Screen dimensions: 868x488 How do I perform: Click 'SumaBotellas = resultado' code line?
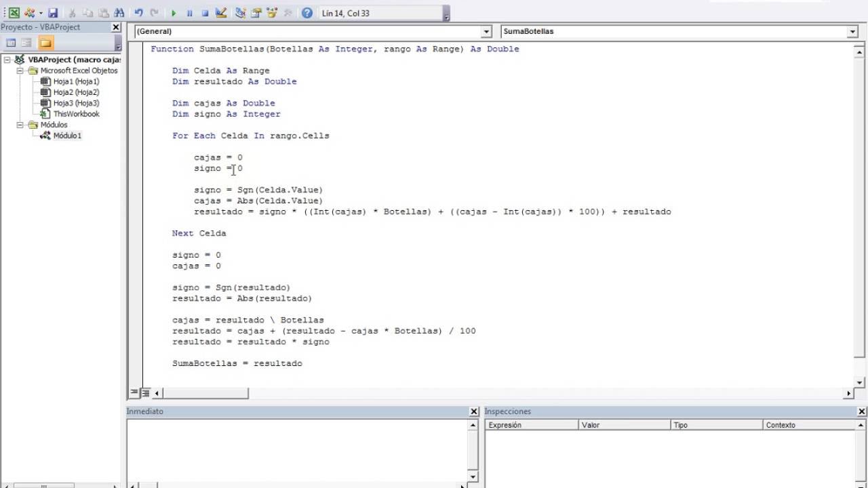coord(237,363)
